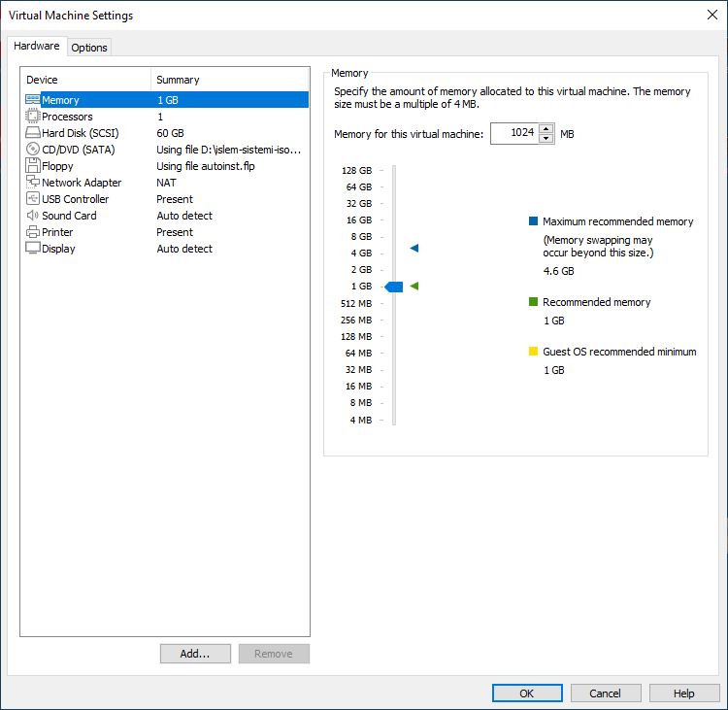Screen dimensions: 728x710
Task: Click the Printer icon
Action: tap(32, 231)
